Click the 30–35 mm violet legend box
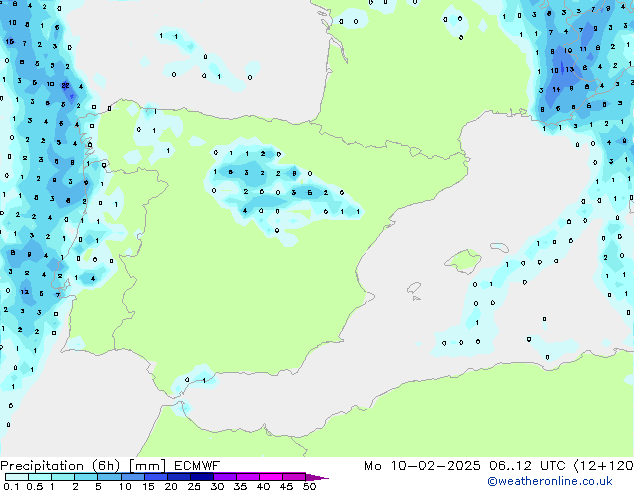Screen dimensions: 634x490 pos(224,477)
